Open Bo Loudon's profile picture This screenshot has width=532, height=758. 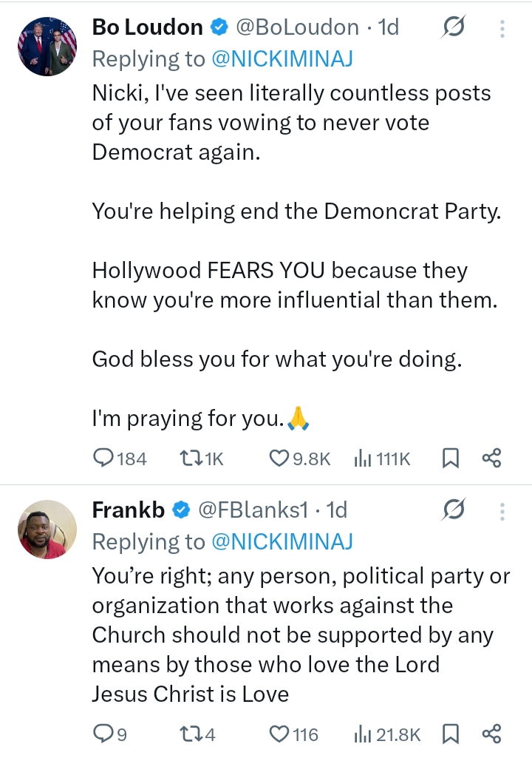(x=47, y=47)
